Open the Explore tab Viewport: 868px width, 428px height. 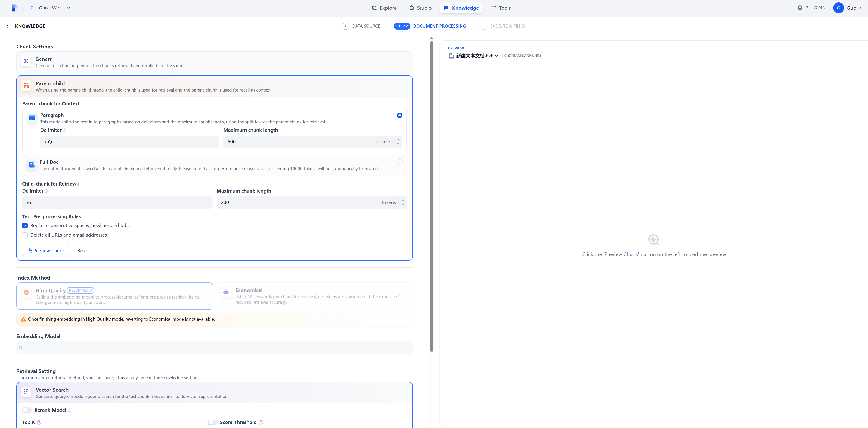pyautogui.click(x=384, y=8)
